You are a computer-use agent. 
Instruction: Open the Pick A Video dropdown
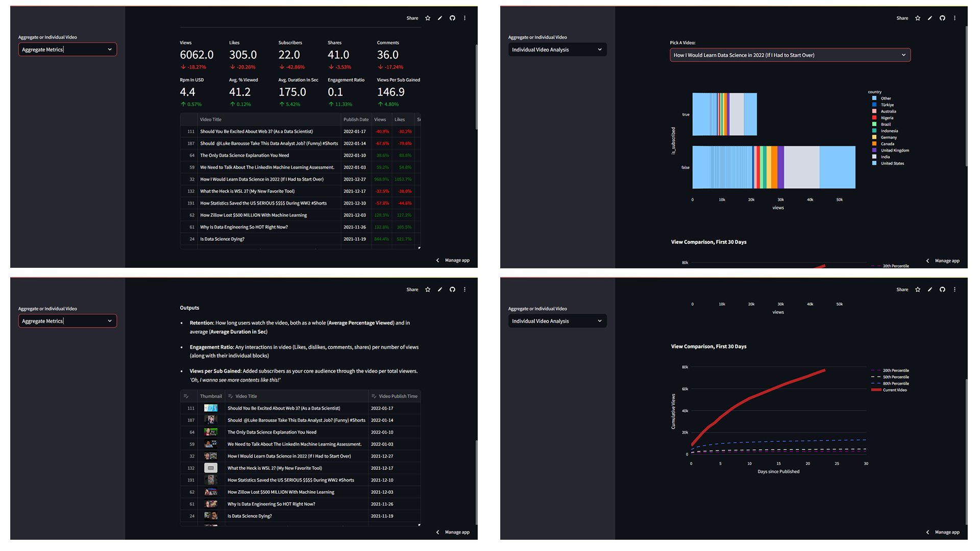tap(790, 55)
